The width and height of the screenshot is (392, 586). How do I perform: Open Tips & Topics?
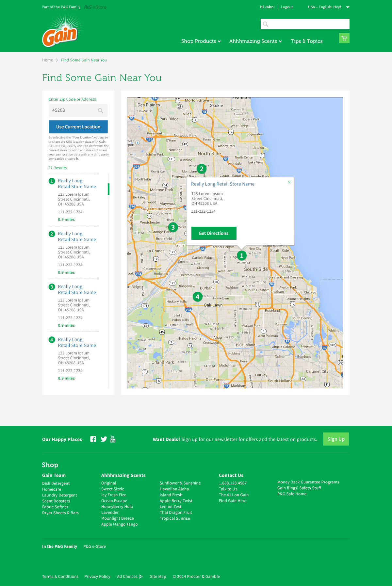pyautogui.click(x=307, y=41)
